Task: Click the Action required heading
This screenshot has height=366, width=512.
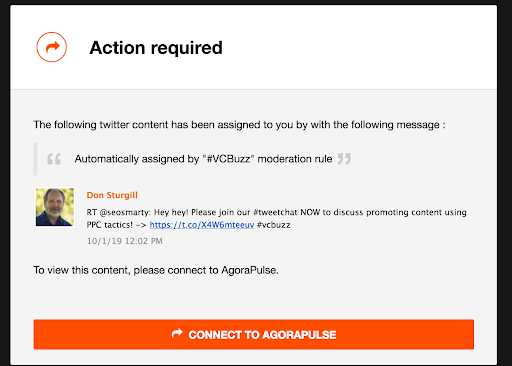Action: (156, 48)
